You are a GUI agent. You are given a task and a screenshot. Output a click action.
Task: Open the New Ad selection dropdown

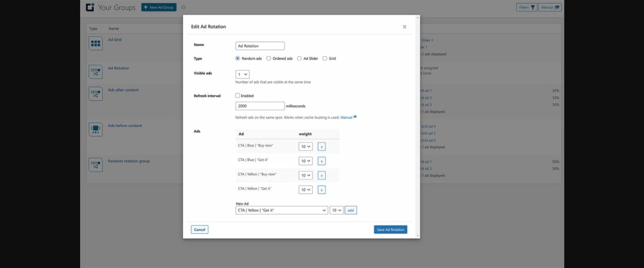click(282, 210)
